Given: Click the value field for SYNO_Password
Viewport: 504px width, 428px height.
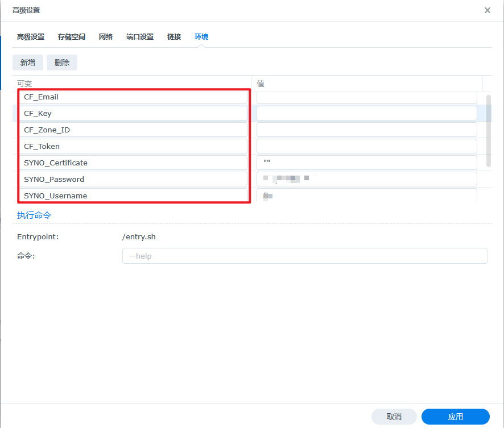Looking at the screenshot, I should [x=367, y=179].
